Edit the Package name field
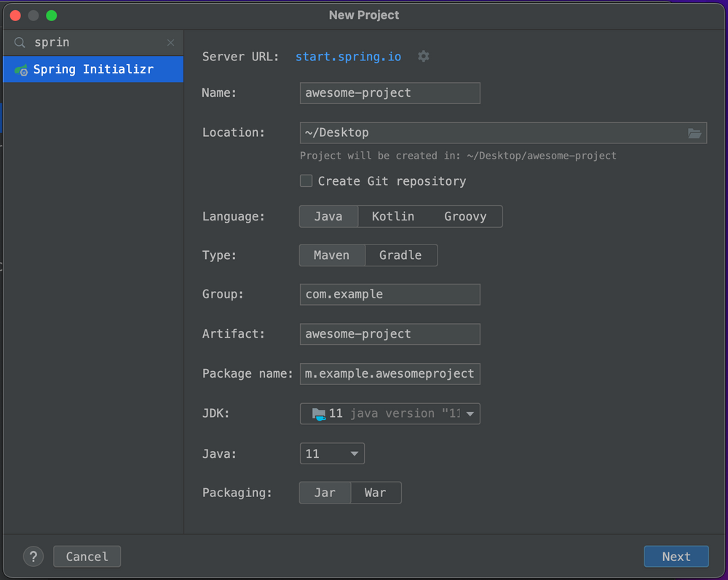This screenshot has width=728, height=580. pyautogui.click(x=389, y=373)
